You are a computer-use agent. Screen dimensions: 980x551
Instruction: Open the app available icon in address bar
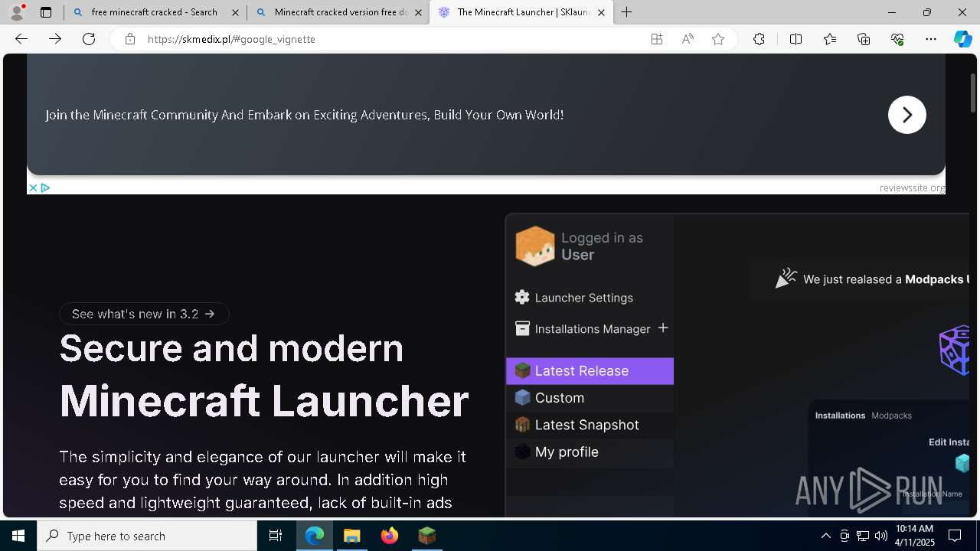tap(657, 39)
